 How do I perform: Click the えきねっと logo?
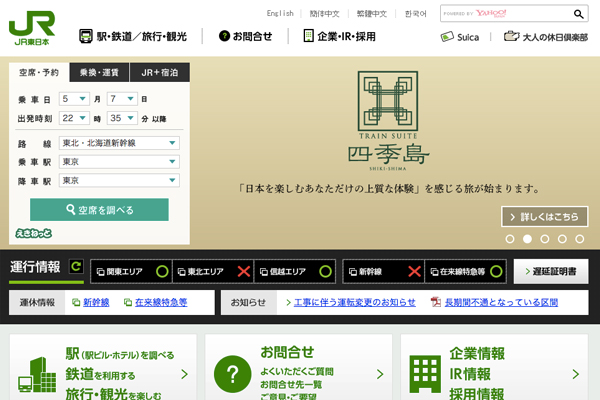tap(34, 233)
